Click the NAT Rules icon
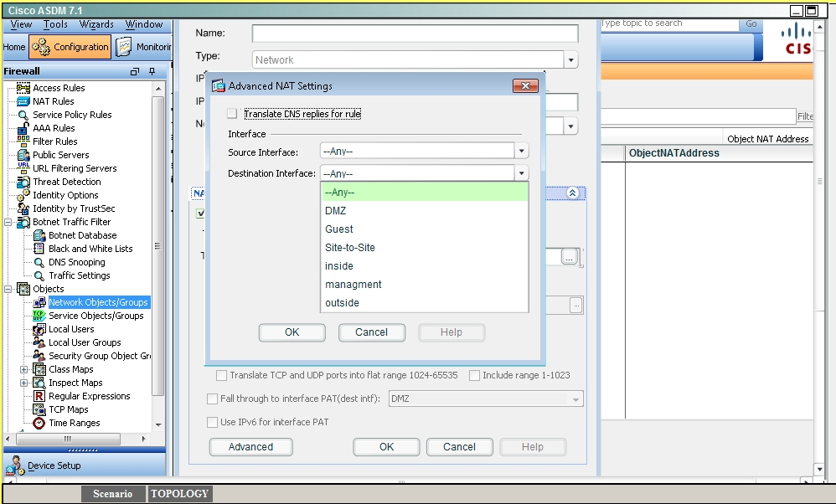 [x=23, y=101]
